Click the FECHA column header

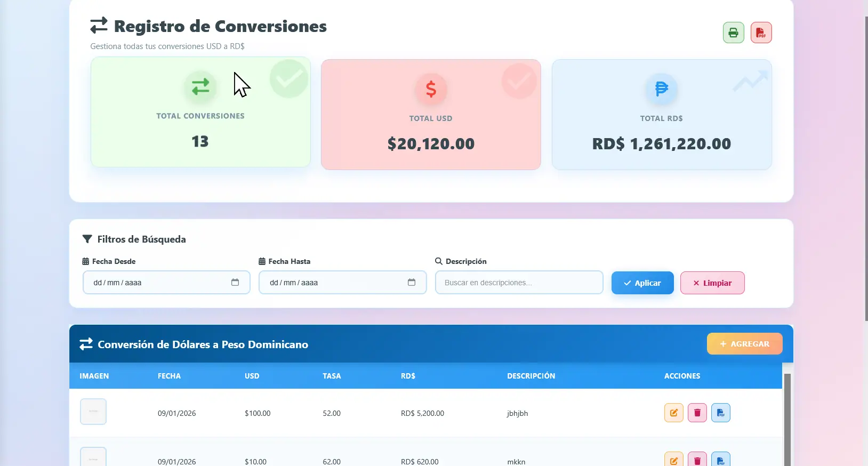pyautogui.click(x=169, y=376)
